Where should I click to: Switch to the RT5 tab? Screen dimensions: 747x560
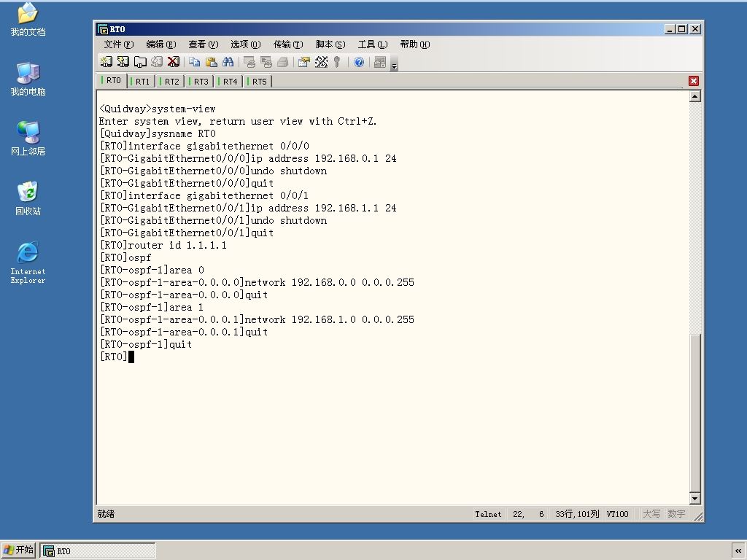click(x=258, y=82)
